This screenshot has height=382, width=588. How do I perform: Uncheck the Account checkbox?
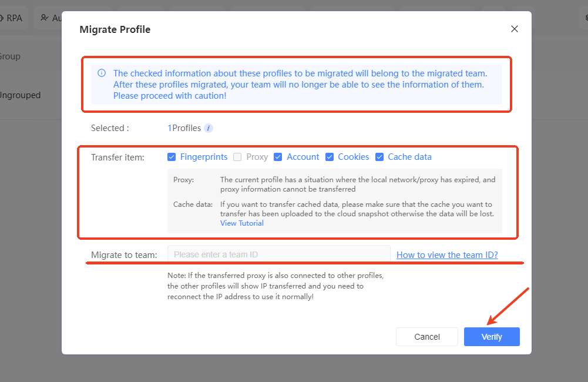pos(278,157)
